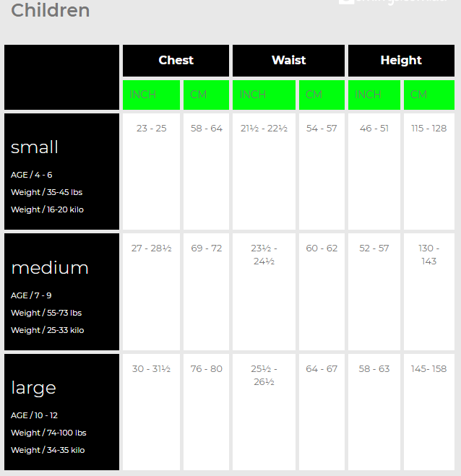
Task: Click the medium size row label
Action: click(x=50, y=268)
